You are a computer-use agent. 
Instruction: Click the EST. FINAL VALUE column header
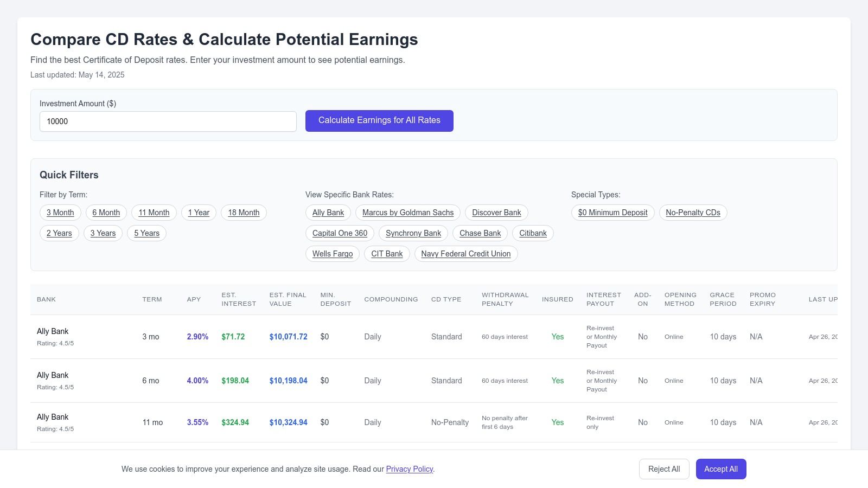pyautogui.click(x=288, y=299)
